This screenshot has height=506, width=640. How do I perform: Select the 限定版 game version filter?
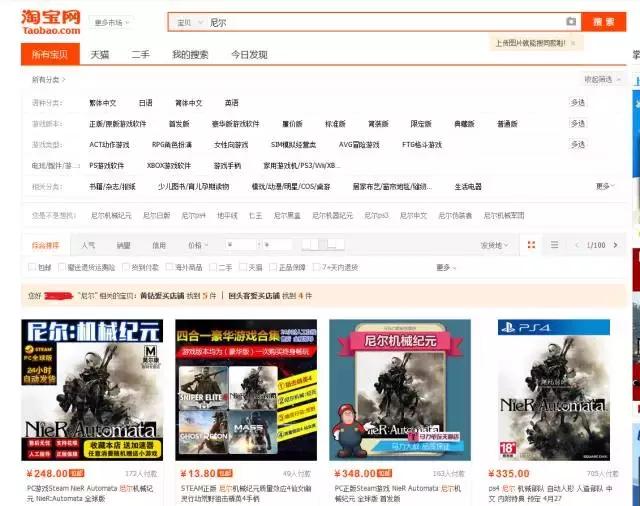tap(421, 124)
